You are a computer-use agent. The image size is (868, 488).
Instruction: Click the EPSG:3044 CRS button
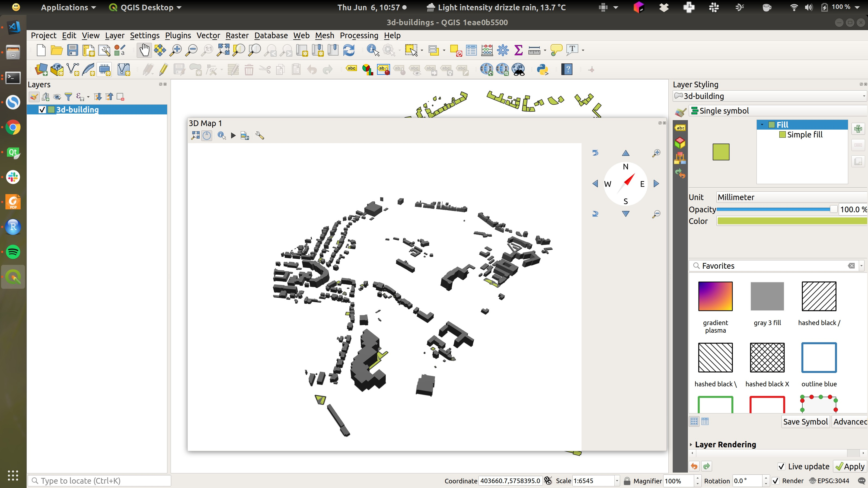click(829, 481)
